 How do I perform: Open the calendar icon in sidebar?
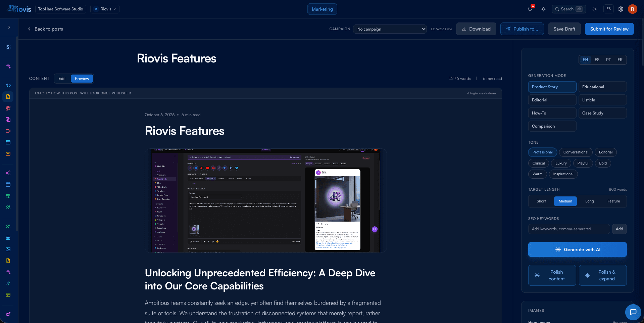pos(8,184)
